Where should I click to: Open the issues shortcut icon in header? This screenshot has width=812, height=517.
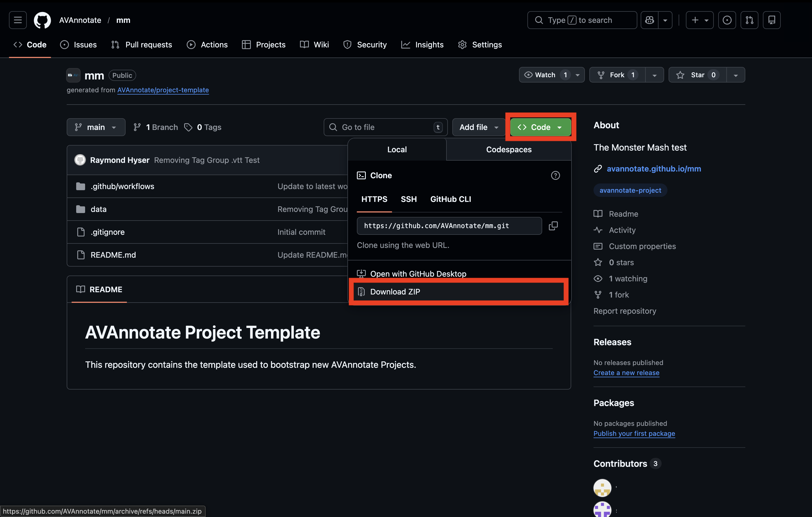pyautogui.click(x=727, y=20)
